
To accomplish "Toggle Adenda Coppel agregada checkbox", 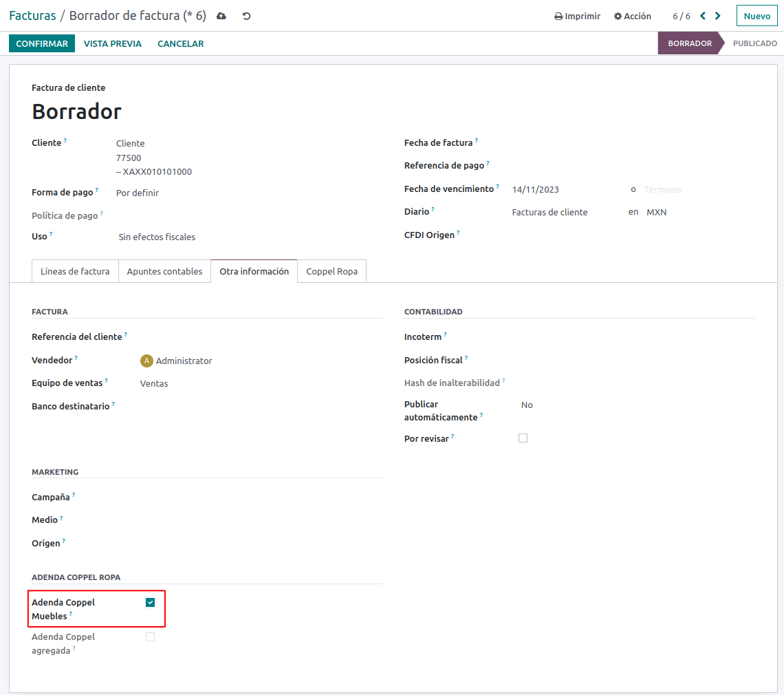I will pos(151,637).
